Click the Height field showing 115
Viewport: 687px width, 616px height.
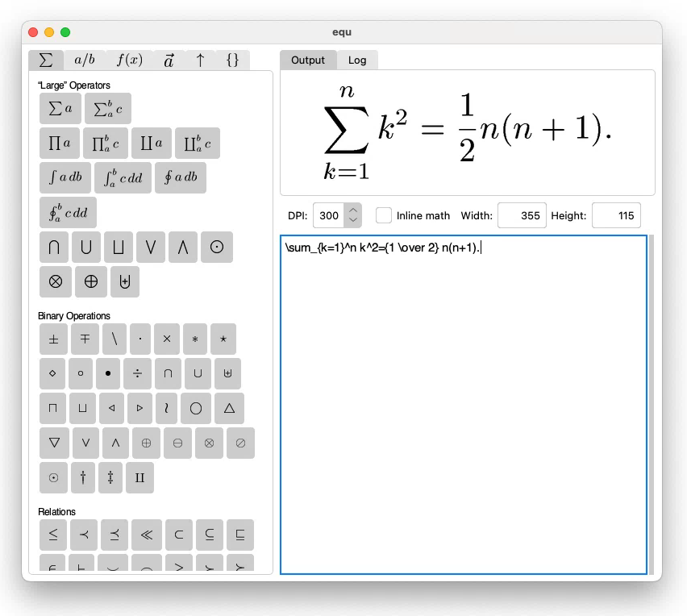[616, 215]
